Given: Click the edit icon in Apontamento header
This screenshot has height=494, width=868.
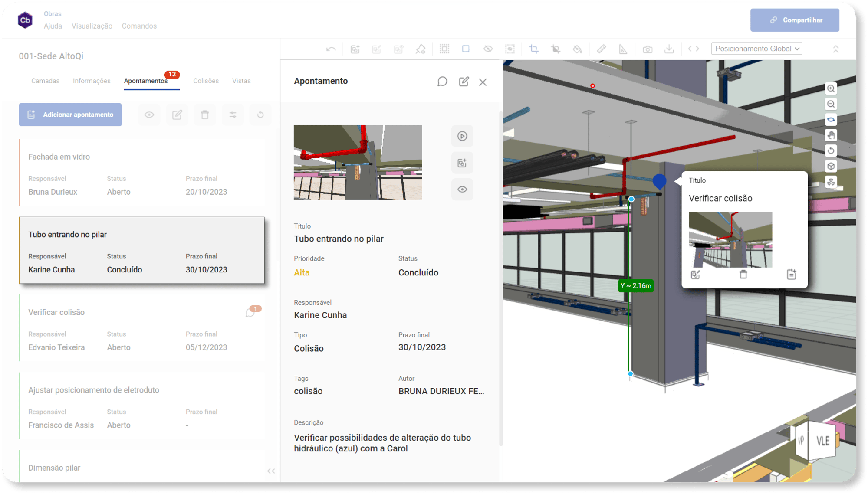Looking at the screenshot, I should 464,82.
